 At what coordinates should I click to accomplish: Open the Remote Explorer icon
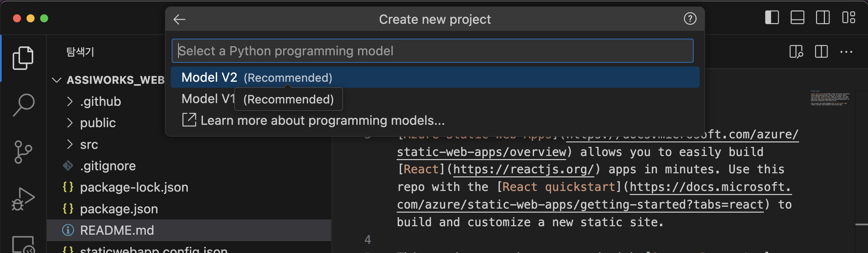tap(23, 244)
